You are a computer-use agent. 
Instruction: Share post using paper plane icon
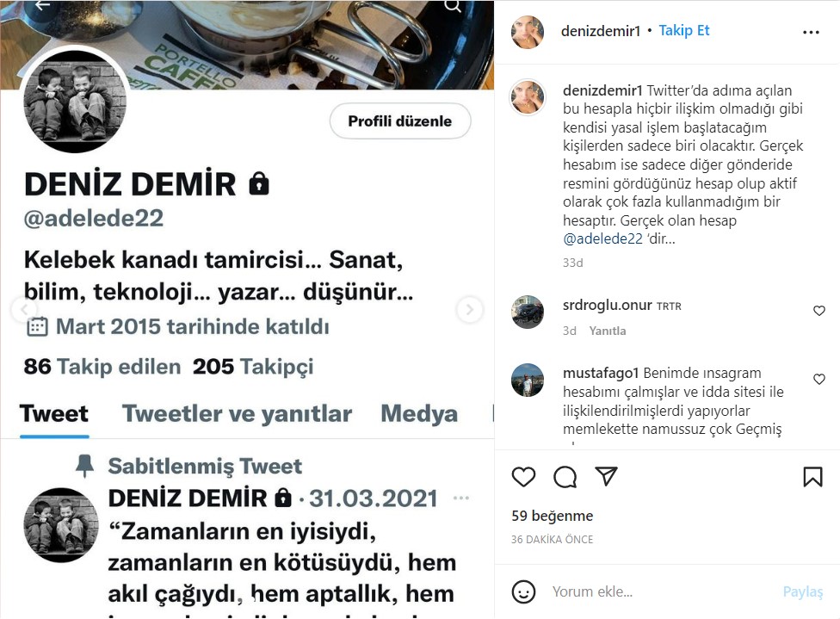point(607,476)
